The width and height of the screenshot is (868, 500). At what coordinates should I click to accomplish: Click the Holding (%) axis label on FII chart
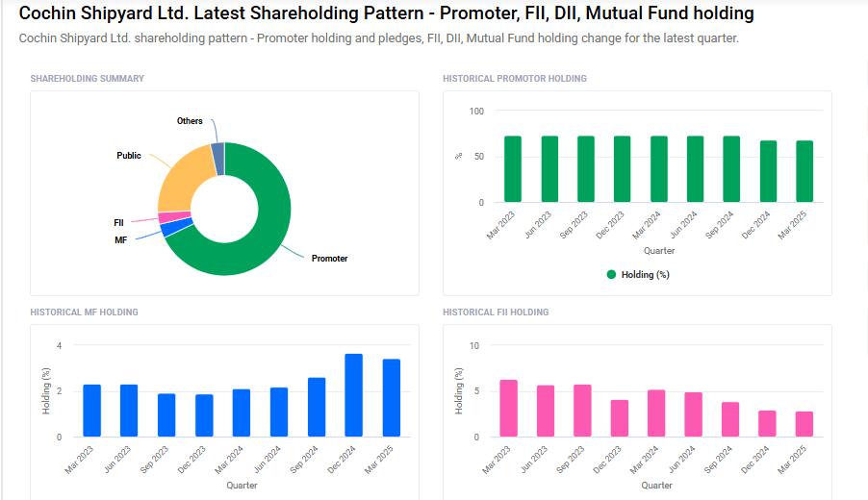click(x=458, y=391)
